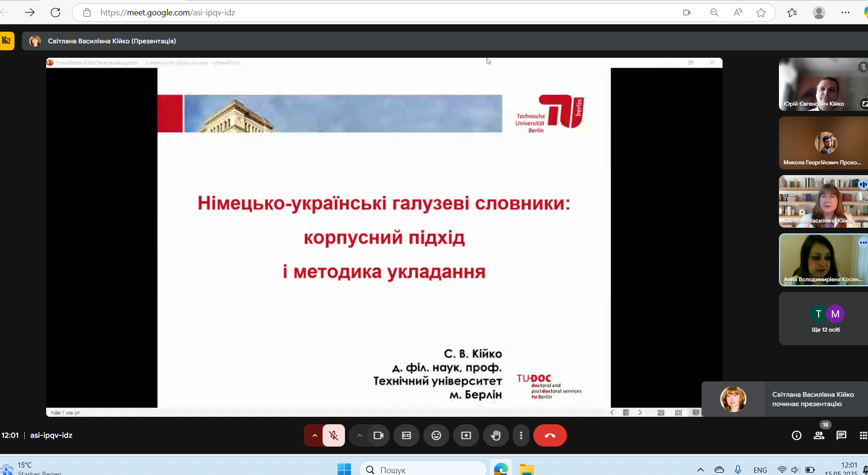This screenshot has height=475, width=868.
Task: Expand video settings arrow beside camera
Action: (x=359, y=435)
